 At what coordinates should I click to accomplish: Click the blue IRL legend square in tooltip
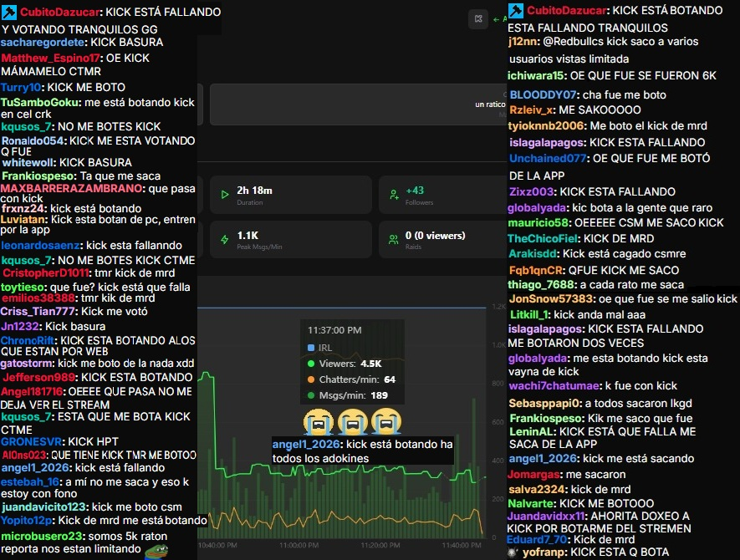point(311,348)
